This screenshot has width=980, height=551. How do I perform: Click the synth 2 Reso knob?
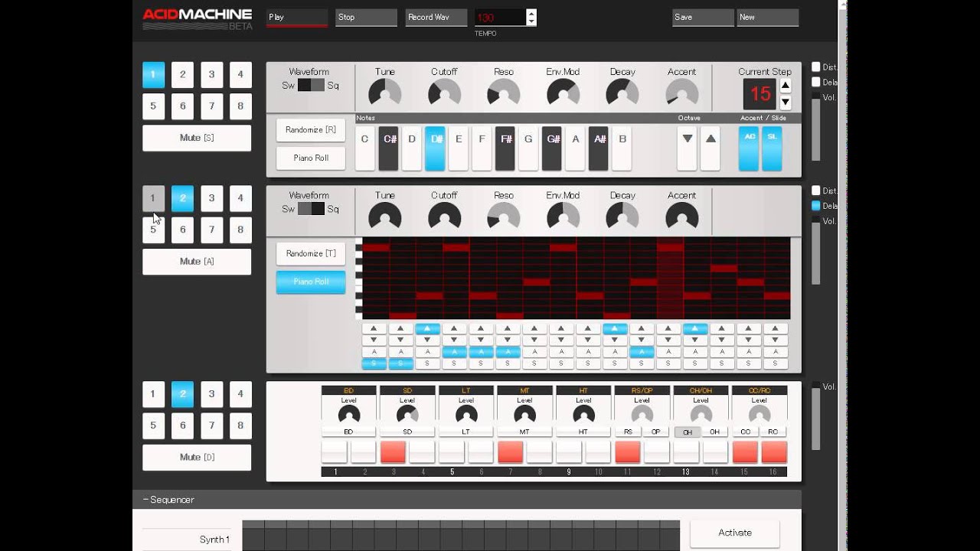point(504,217)
